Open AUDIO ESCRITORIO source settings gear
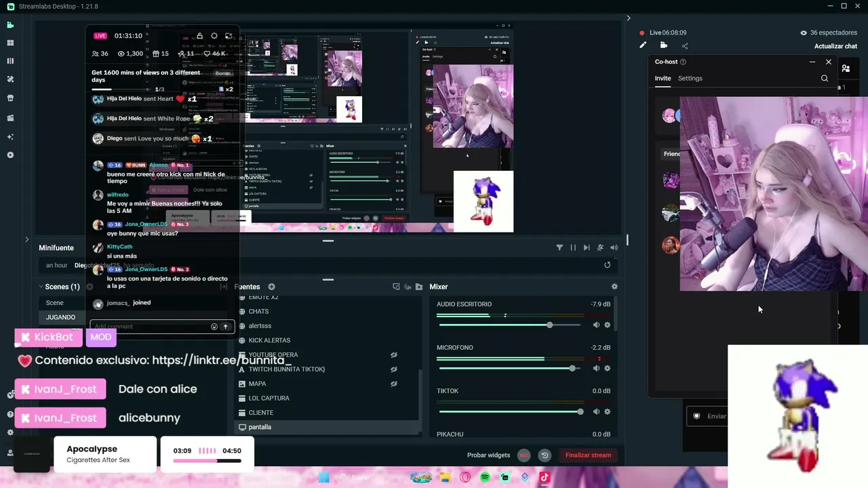The height and width of the screenshot is (488, 868). point(607,325)
